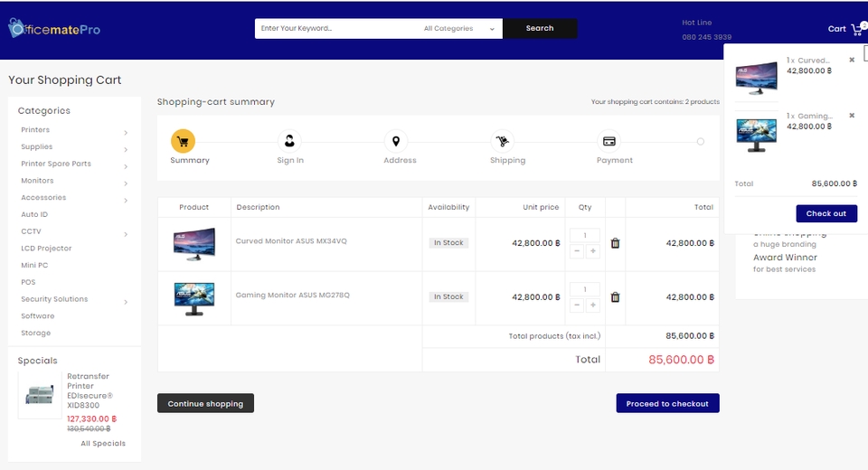
Task: Click Check out in cart popup
Action: (826, 213)
